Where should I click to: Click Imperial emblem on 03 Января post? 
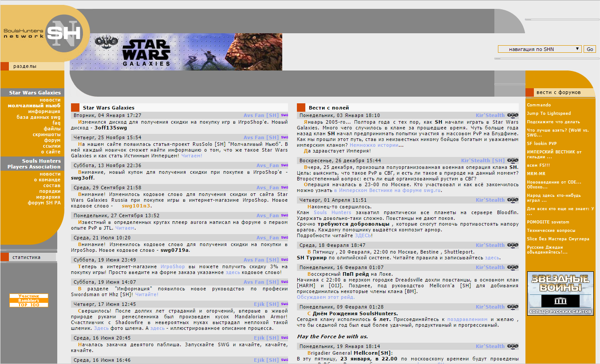[x=513, y=115]
